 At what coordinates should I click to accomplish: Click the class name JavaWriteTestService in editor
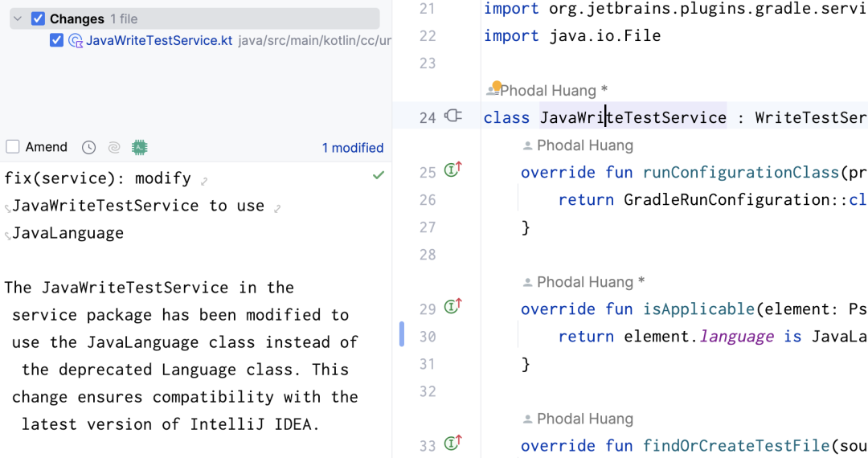[x=633, y=117]
